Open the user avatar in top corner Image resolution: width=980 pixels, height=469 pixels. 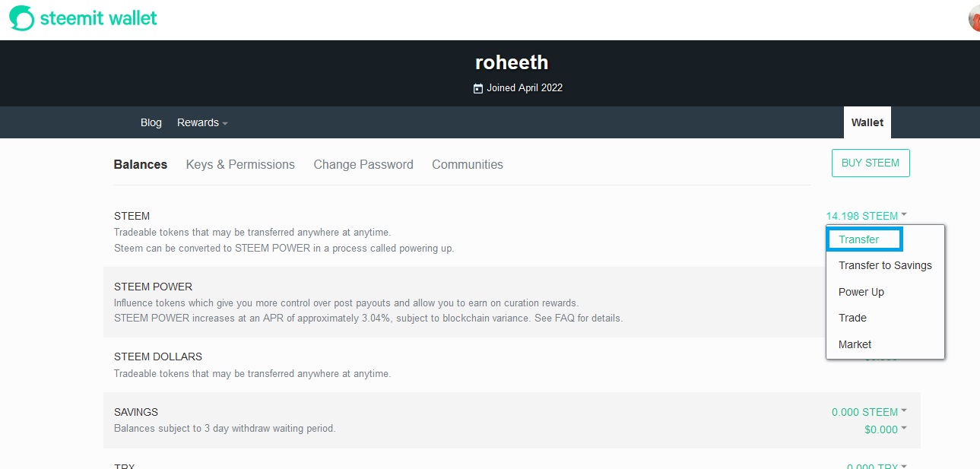(974, 18)
